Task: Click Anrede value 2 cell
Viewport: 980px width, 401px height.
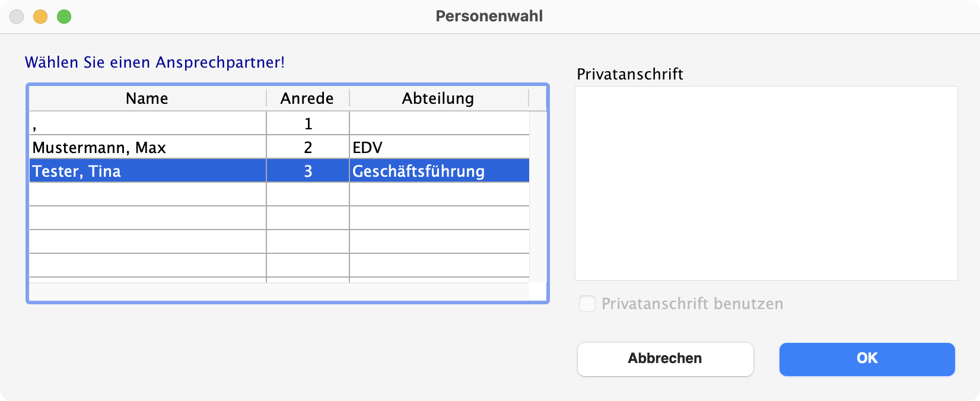Action: coord(308,148)
